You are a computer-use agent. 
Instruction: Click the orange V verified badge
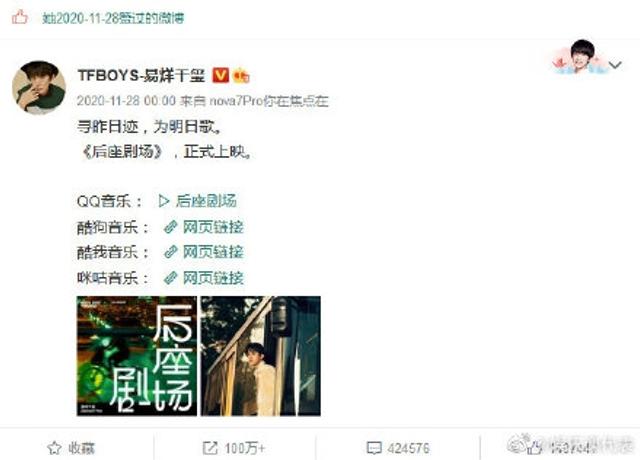220,75
